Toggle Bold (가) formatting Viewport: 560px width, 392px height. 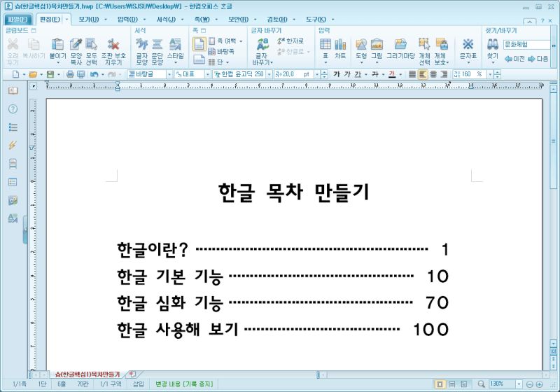click(337, 74)
